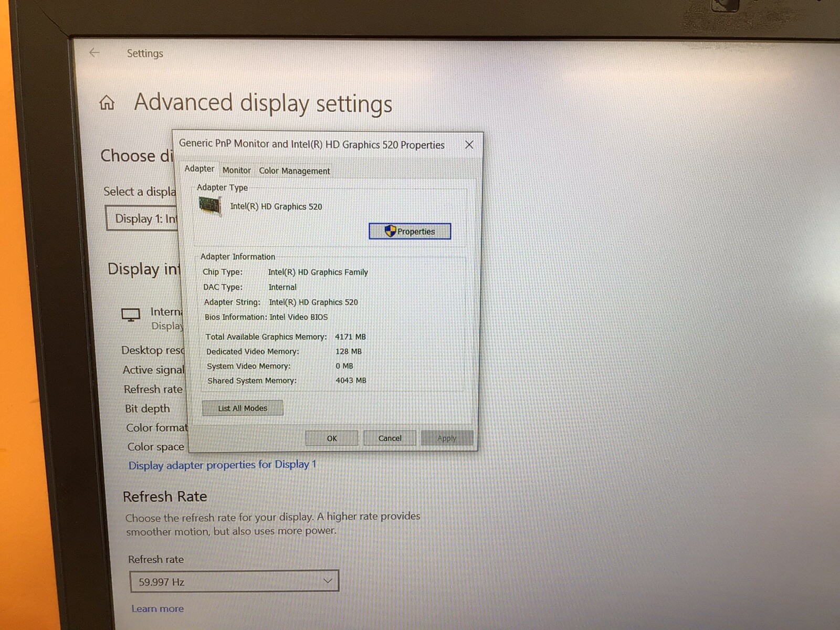Confirm the dialog with OK
The width and height of the screenshot is (840, 630).
[332, 438]
